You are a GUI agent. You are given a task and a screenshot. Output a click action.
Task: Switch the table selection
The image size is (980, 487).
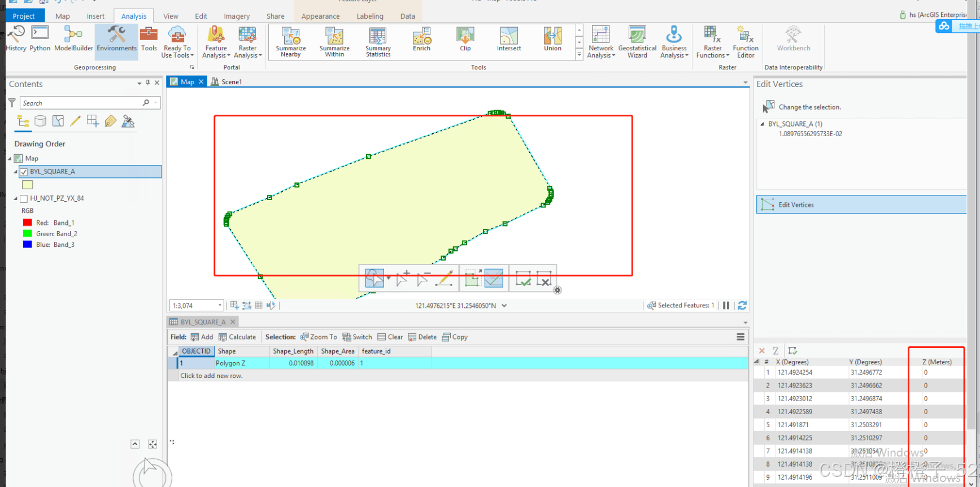click(357, 337)
